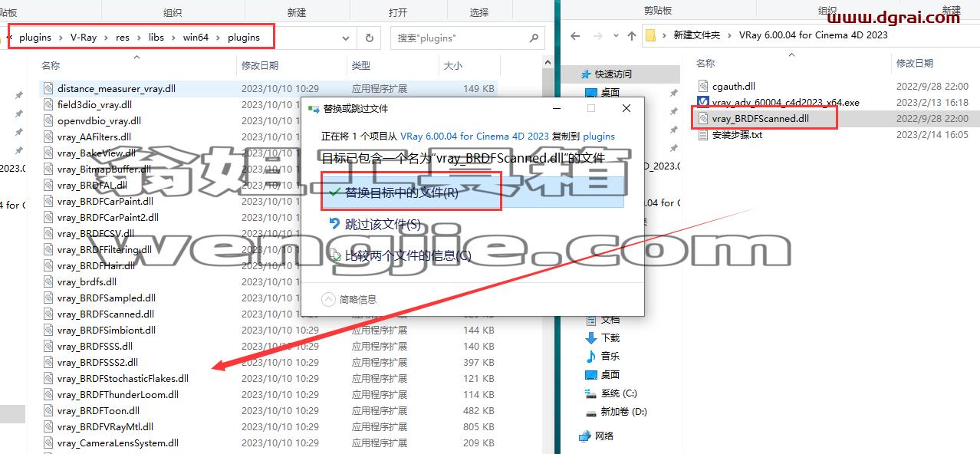Select the cgauth.dll file icon

[x=705, y=87]
